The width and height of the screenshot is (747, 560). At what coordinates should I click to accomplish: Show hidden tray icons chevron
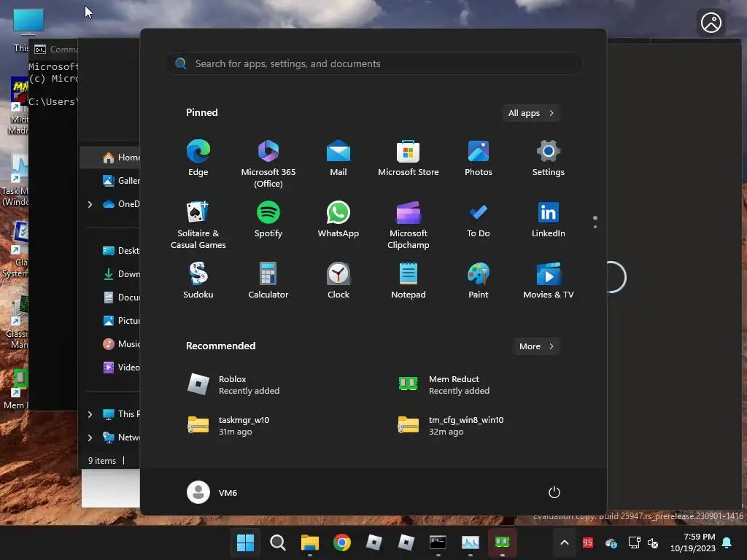tap(565, 542)
